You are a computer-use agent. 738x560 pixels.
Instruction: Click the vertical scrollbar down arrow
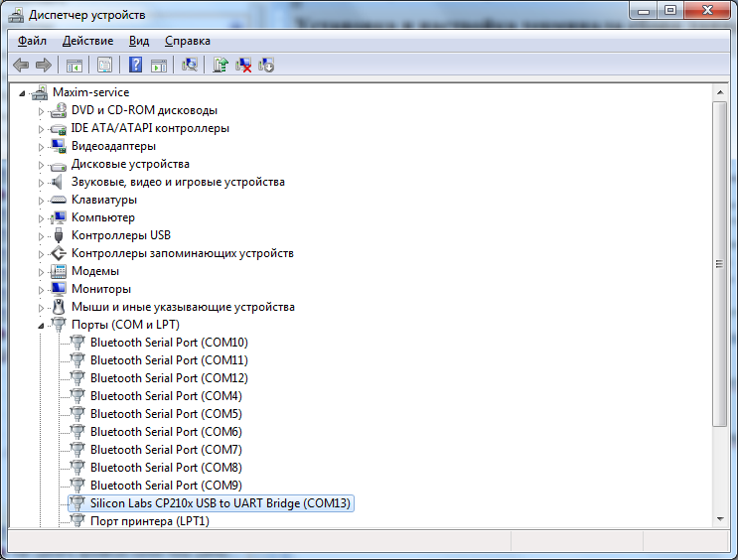click(x=720, y=518)
